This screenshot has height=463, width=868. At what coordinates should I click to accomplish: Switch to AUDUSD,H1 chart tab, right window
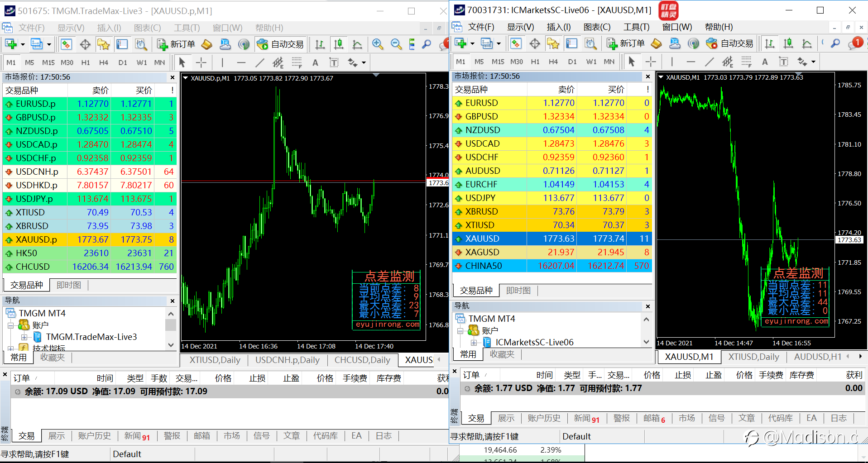pyautogui.click(x=817, y=357)
